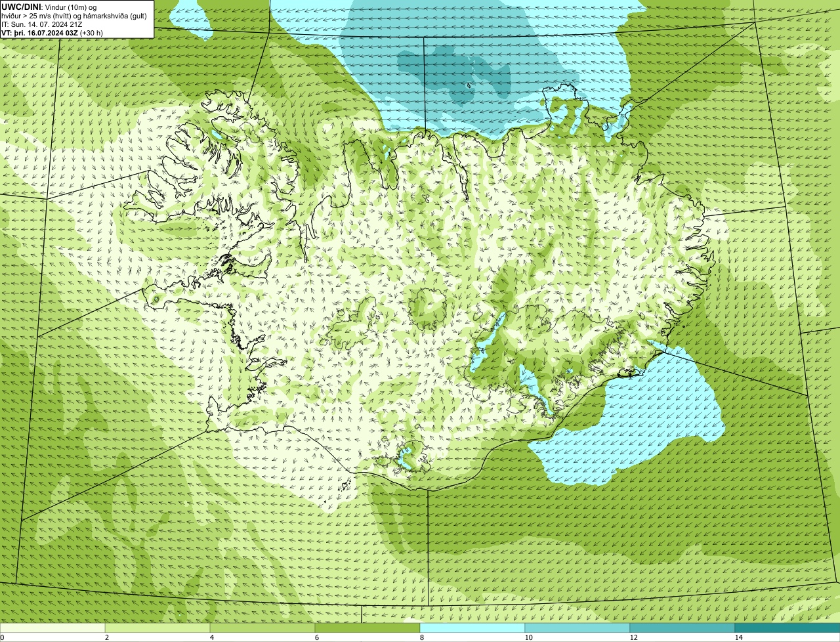This screenshot has height=642, width=840.
Task: Select the light green 2–4 m/s legend swatch
Action: click(157, 628)
